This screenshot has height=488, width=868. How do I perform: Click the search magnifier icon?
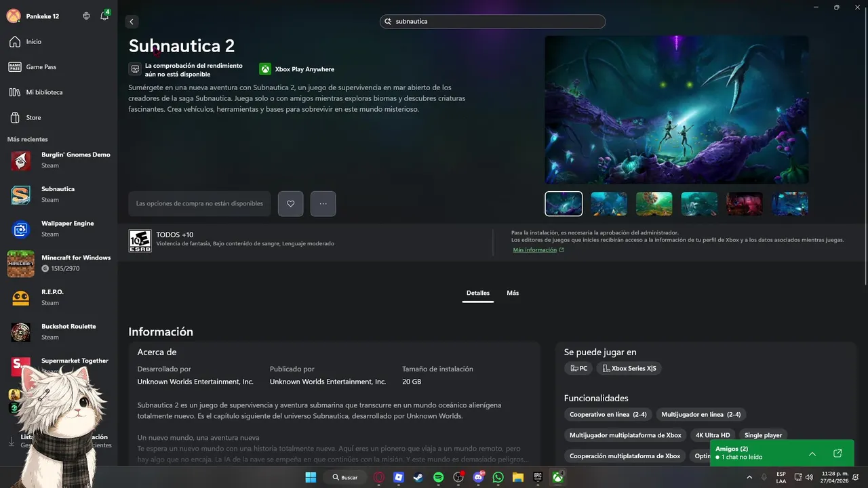(x=389, y=22)
